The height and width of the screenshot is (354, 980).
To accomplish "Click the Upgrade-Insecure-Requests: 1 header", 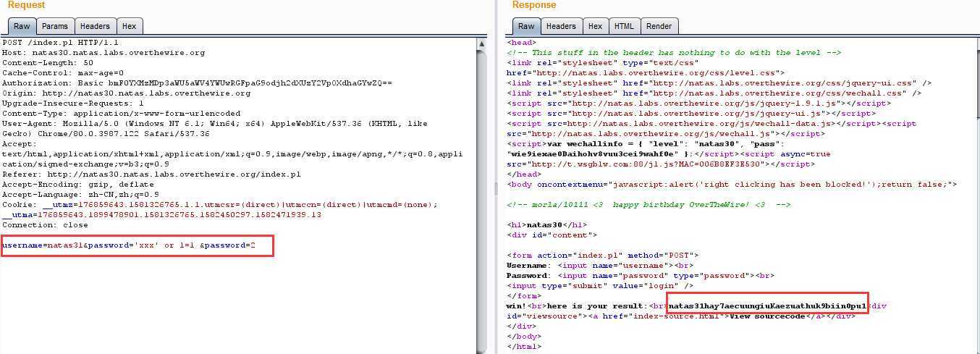I will (x=72, y=104).
